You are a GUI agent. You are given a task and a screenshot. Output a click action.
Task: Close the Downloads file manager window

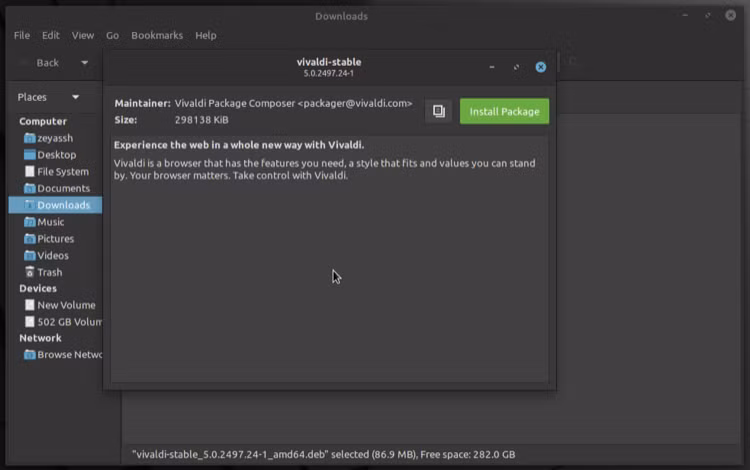point(730,15)
